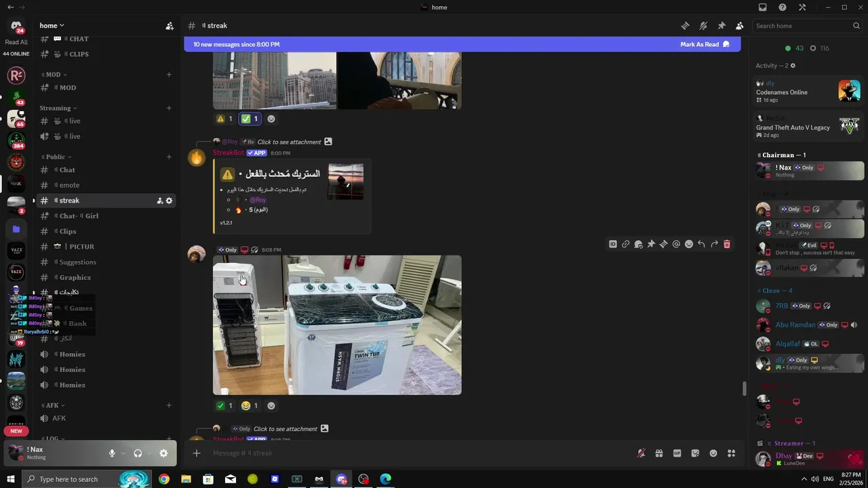The image size is (868, 488).
Task: Open headphone output options arrow
Action: pos(149,453)
